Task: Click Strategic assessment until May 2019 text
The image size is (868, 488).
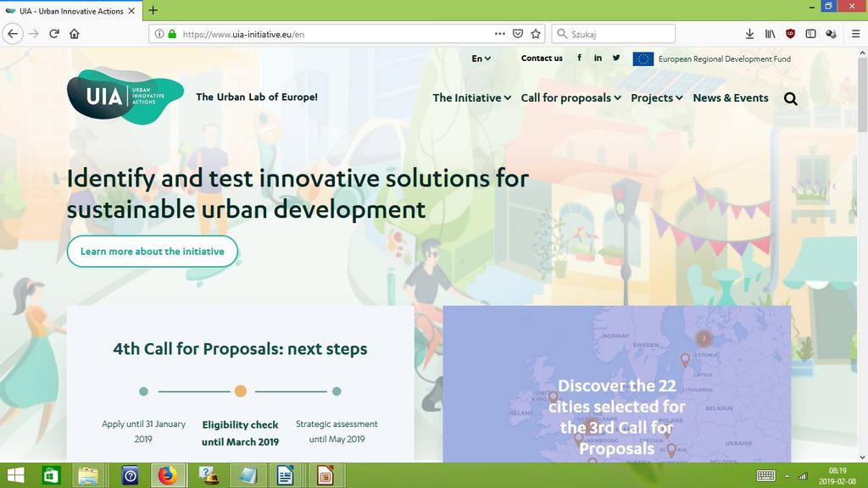Action: click(337, 431)
